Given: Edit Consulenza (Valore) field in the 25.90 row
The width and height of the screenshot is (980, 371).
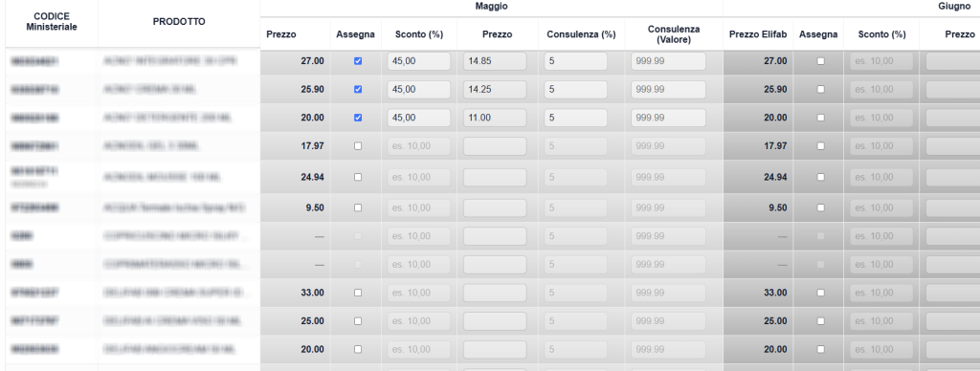Looking at the screenshot, I should tap(668, 89).
